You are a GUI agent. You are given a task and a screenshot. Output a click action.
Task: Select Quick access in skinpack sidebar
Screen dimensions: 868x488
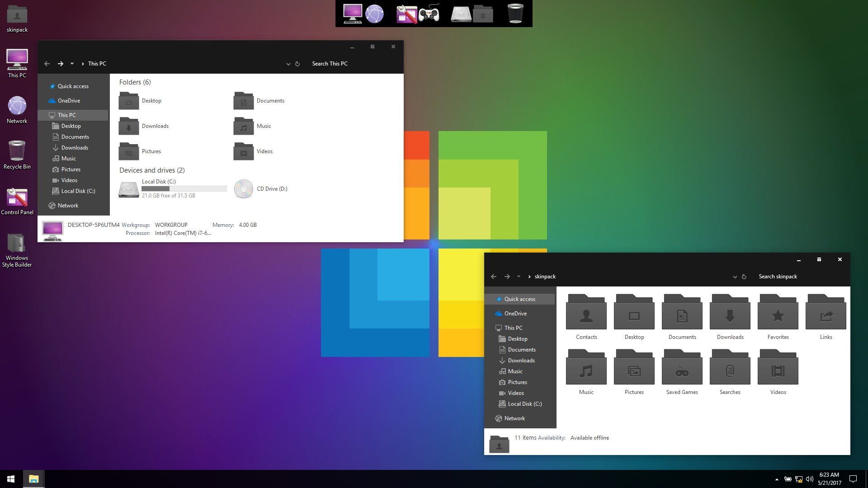click(519, 299)
